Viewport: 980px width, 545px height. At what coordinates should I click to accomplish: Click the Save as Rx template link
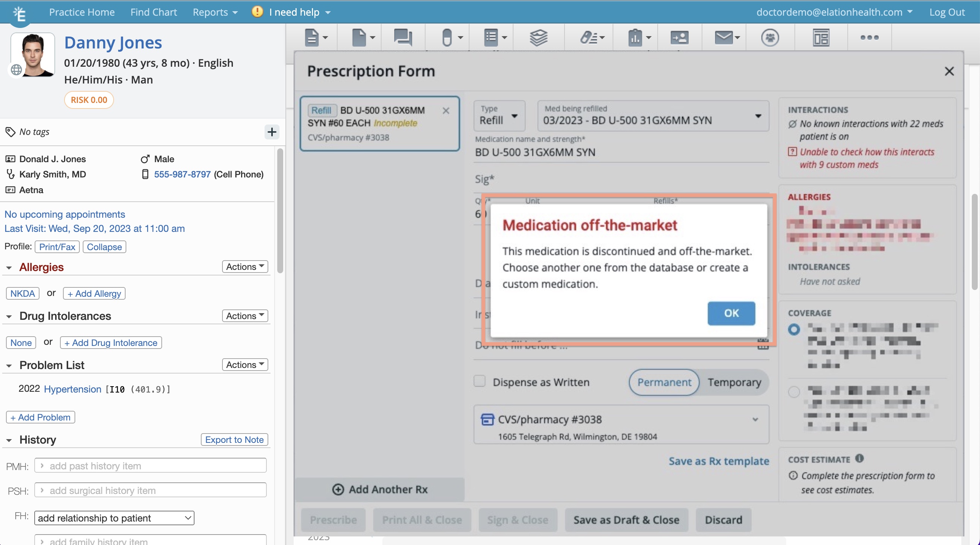[719, 461]
